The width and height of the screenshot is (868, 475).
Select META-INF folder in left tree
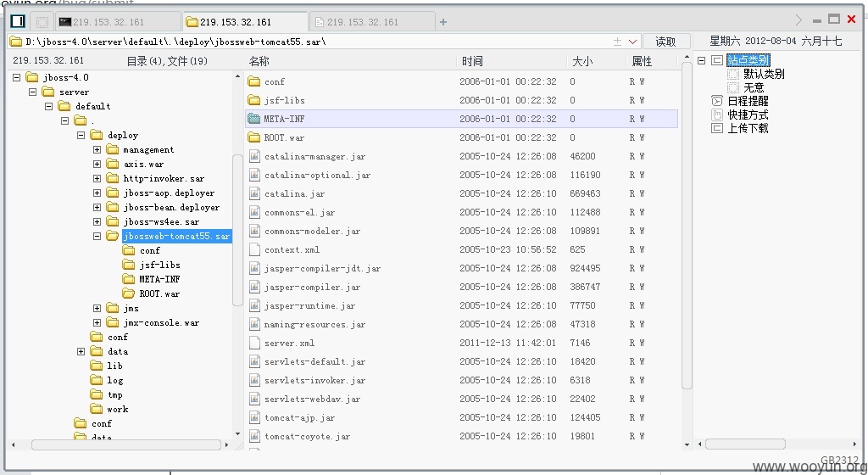coord(159,280)
